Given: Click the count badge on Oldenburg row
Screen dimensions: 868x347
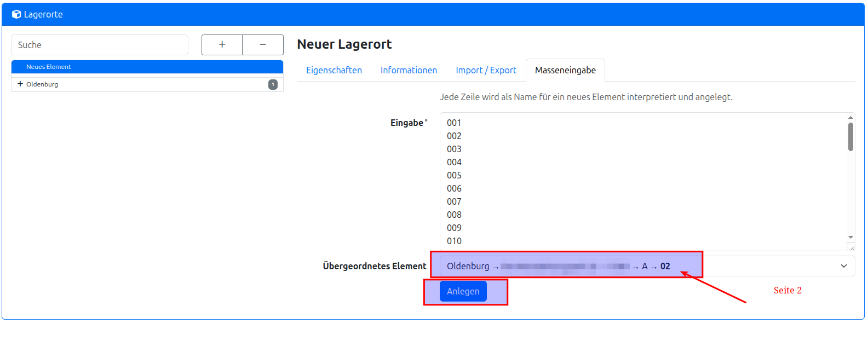Looking at the screenshot, I should (273, 84).
